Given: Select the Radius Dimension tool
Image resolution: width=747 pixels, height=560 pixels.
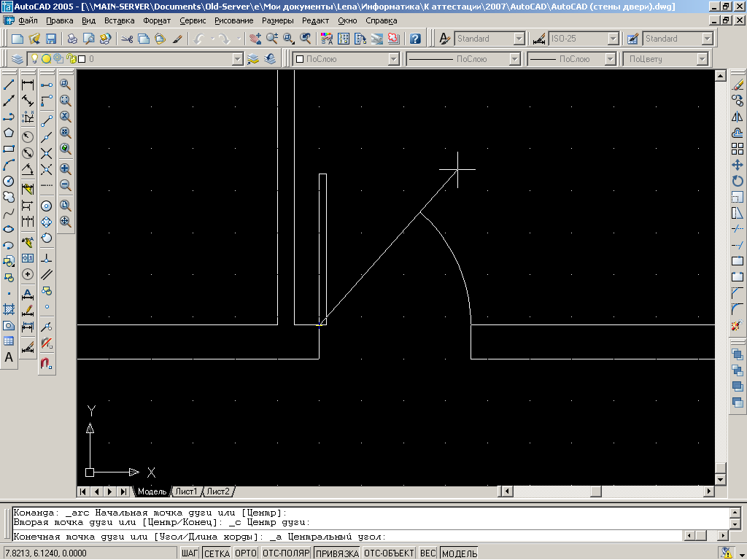Looking at the screenshot, I should tap(28, 137).
